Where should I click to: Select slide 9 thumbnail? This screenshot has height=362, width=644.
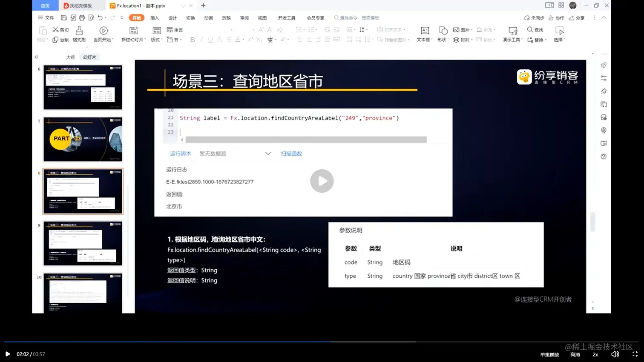tap(83, 243)
